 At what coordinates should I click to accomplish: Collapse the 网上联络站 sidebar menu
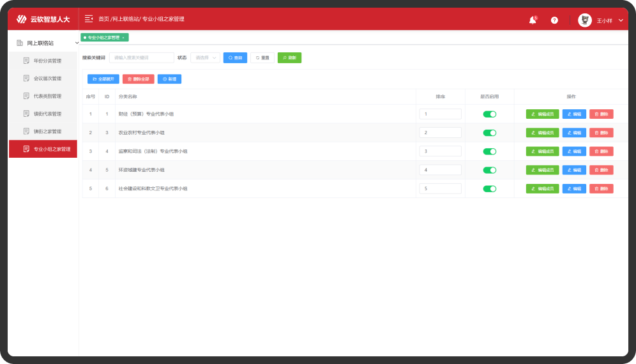tap(77, 43)
